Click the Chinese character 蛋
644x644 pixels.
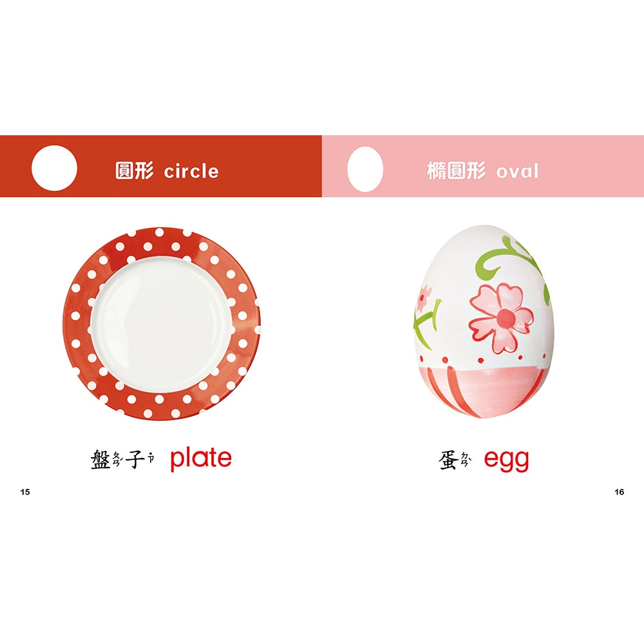click(449, 460)
